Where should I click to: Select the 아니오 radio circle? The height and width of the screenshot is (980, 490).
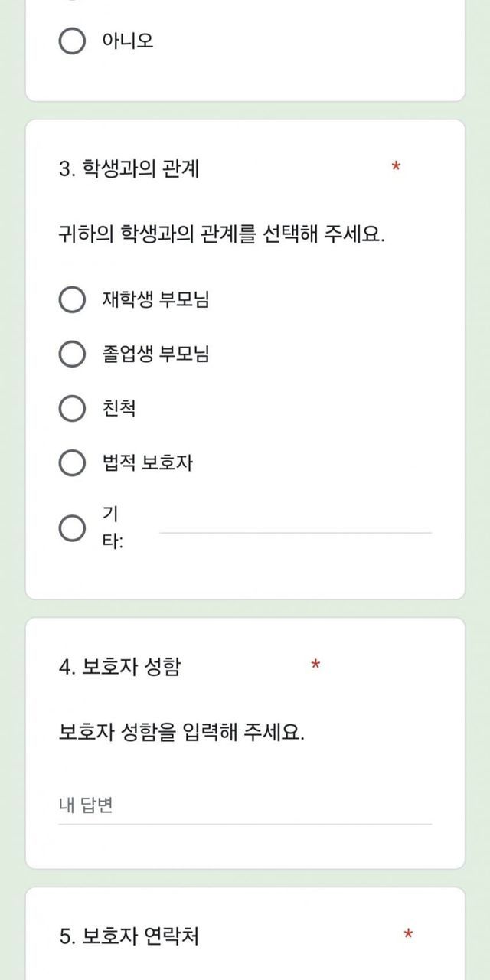72,41
